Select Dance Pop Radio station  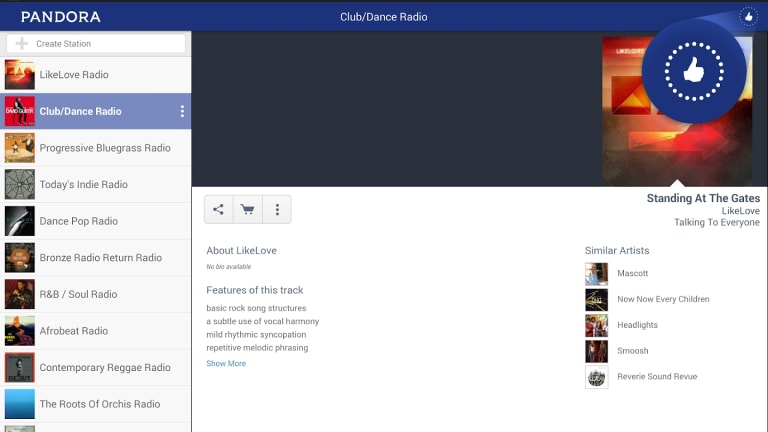[x=96, y=221]
